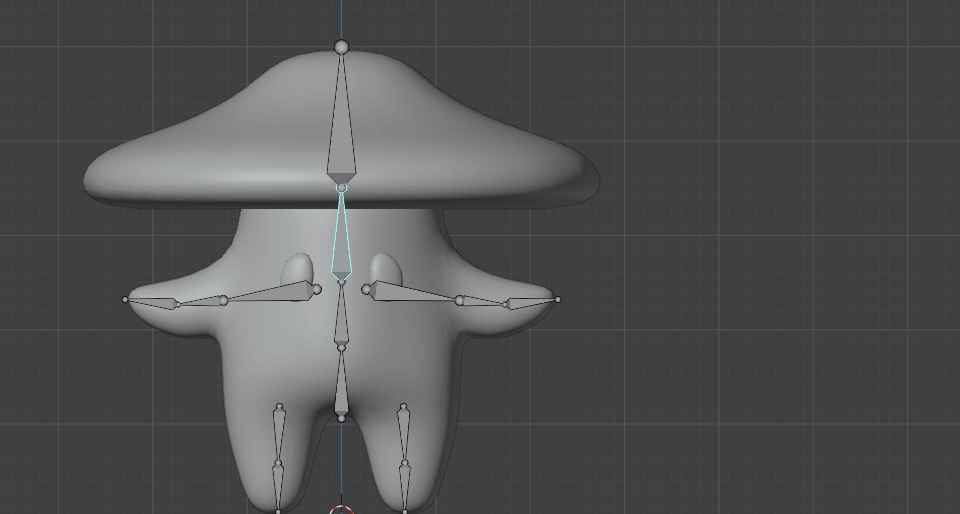The image size is (960, 514).
Task: Click the tip joint atop the head bone
Action: 341,47
